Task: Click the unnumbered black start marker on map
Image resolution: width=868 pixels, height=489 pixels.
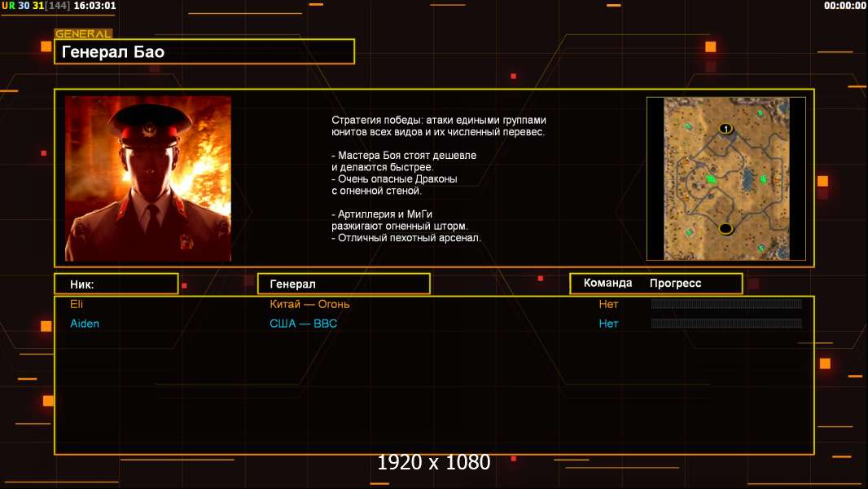Action: (726, 228)
